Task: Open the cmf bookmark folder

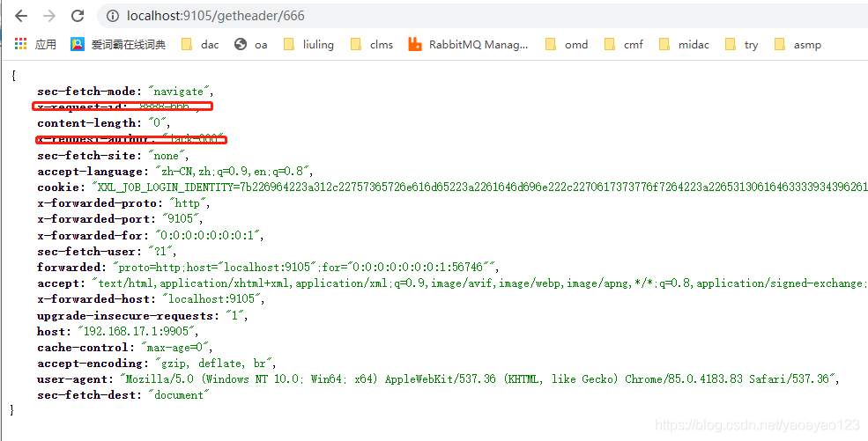Action: pos(624,44)
